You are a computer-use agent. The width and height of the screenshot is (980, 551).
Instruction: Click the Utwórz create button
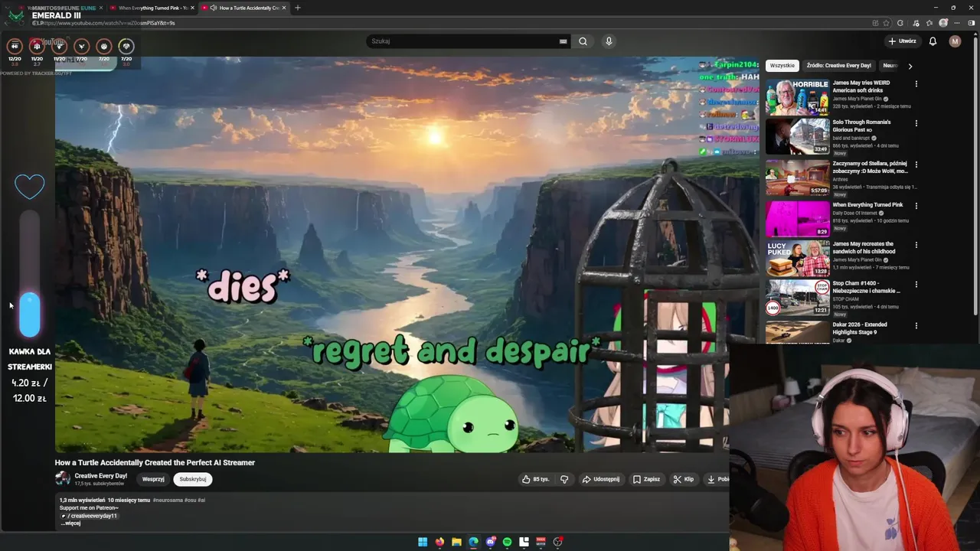(902, 41)
